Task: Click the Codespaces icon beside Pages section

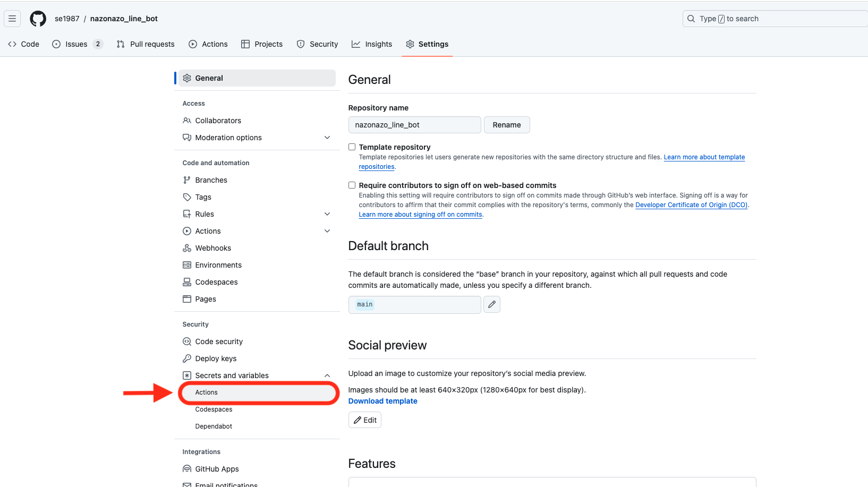Action: pos(187,282)
